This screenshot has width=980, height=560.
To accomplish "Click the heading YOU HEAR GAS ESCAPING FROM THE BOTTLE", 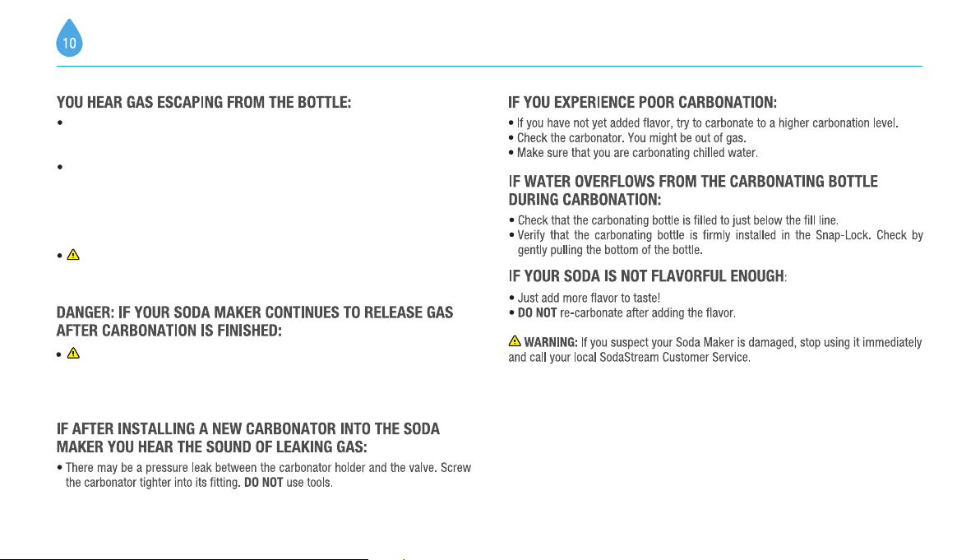I will (x=204, y=103).
